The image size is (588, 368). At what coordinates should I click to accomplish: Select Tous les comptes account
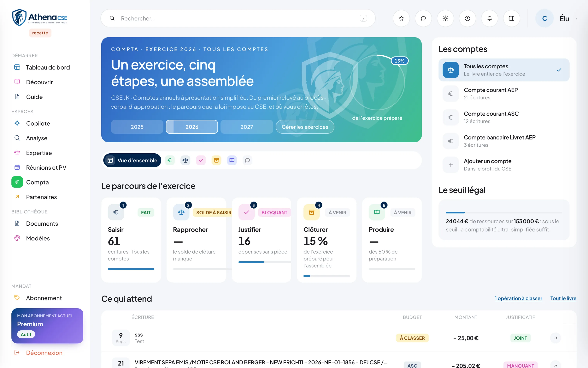pos(504,70)
